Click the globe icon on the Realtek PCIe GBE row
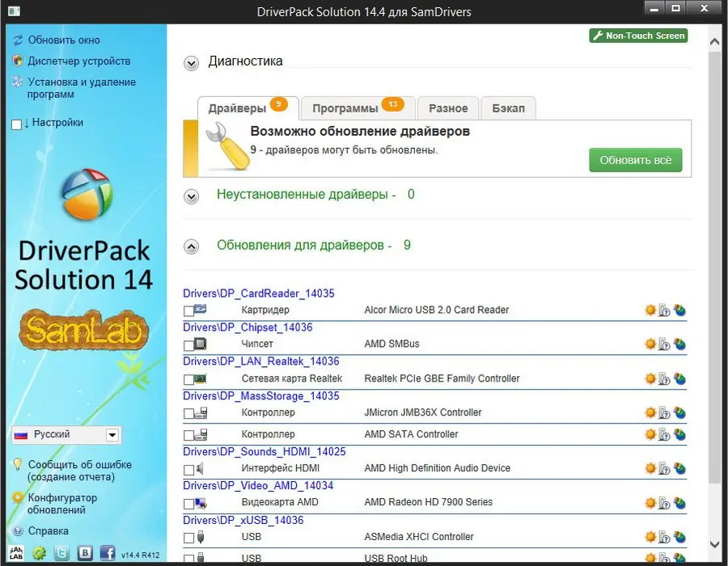Viewport: 728px width, 566px height. 679,378
